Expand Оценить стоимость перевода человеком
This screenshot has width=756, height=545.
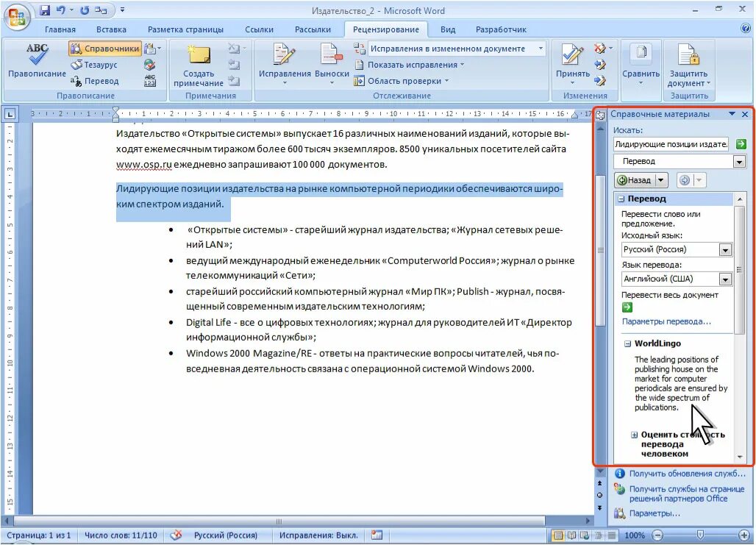coord(635,435)
